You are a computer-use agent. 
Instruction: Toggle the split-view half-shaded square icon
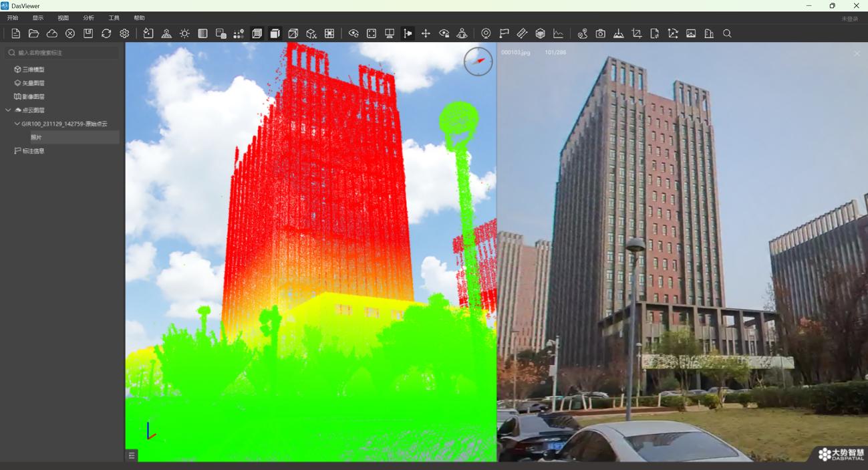(202, 33)
